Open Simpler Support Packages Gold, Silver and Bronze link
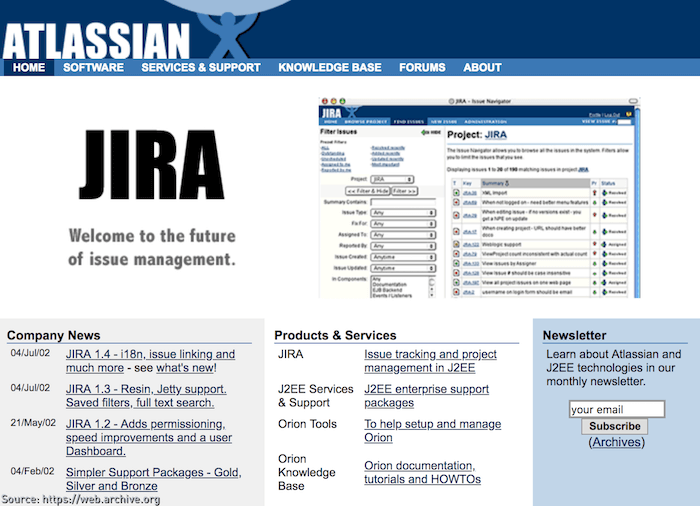Screen dimensions: 700x506 tap(154, 479)
